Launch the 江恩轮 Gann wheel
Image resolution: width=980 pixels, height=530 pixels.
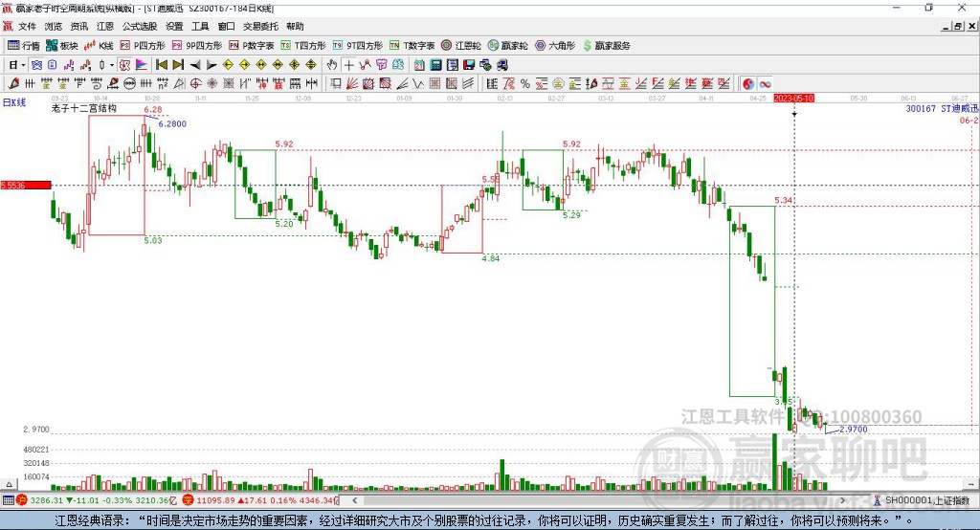pos(461,46)
